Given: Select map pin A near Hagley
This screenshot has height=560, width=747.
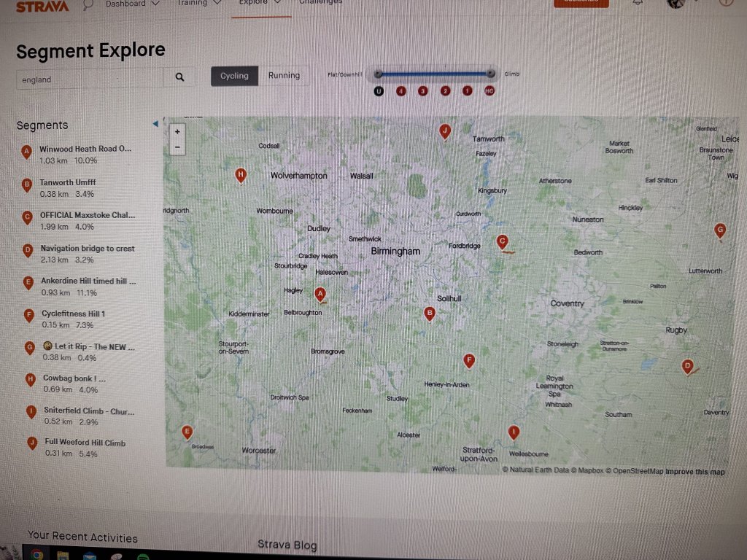Looking at the screenshot, I should pos(320,295).
